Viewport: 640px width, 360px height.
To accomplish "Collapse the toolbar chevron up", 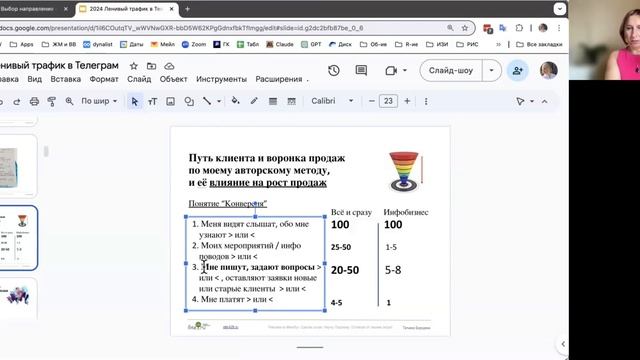I will [544, 101].
